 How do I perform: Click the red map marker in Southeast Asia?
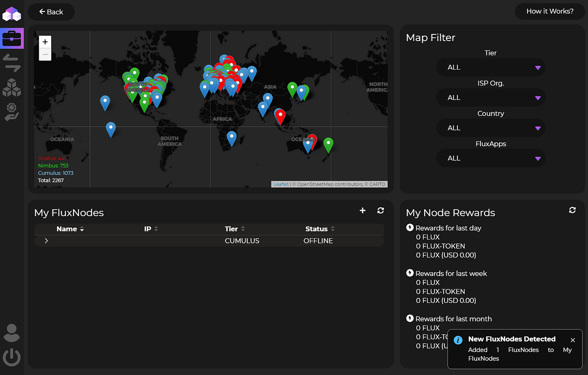pos(280,117)
